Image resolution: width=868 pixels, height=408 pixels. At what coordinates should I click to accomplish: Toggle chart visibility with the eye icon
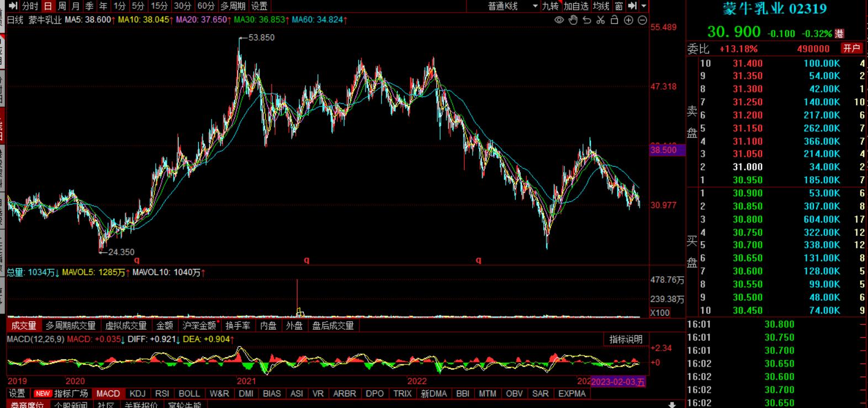559,20
